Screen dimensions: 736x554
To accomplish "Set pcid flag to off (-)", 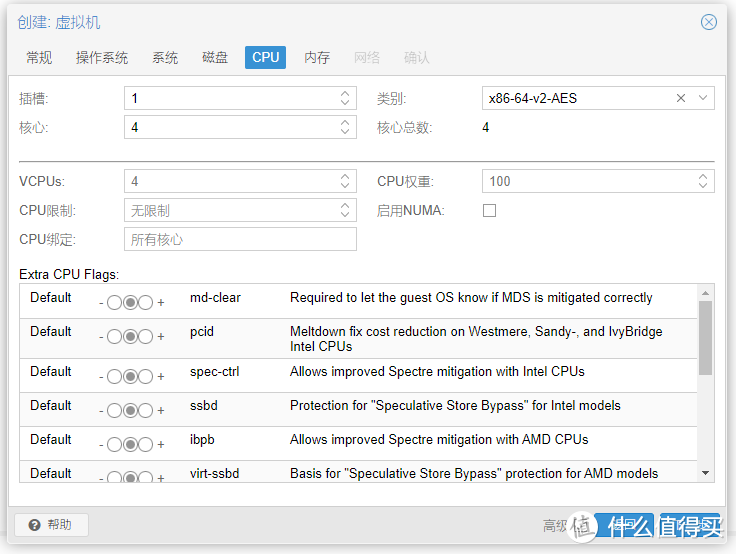I will pyautogui.click(x=114, y=336).
